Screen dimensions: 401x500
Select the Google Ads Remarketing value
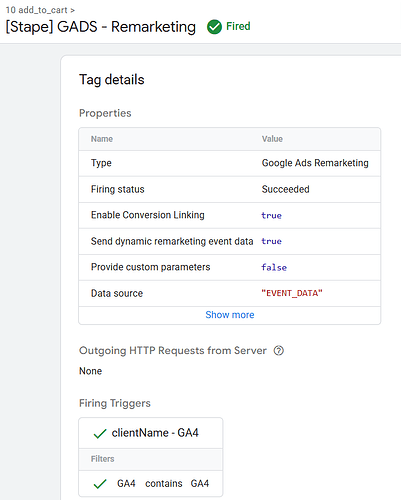tap(315, 163)
